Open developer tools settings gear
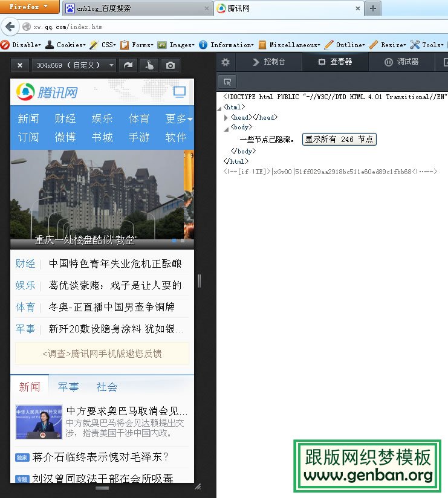448x498 pixels. tap(226, 62)
